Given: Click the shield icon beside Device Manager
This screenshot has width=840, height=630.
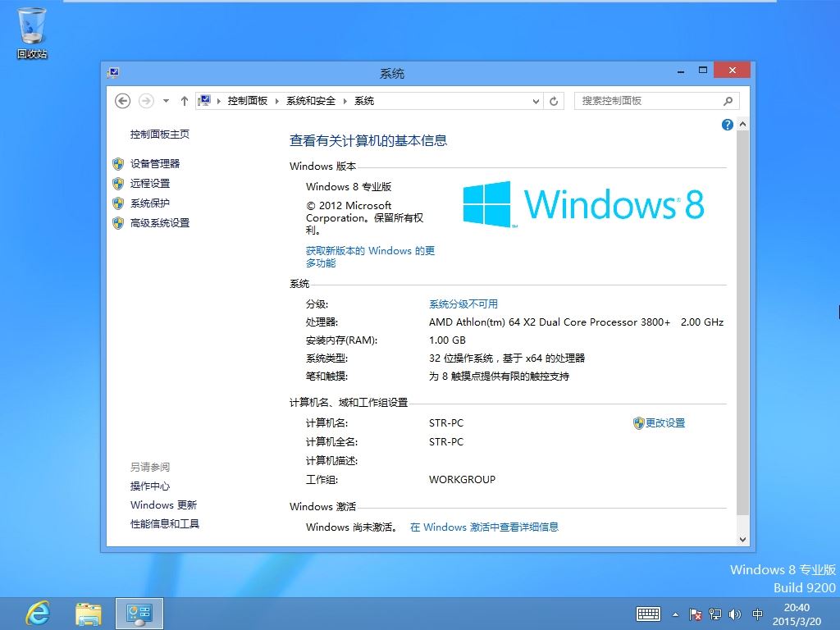Looking at the screenshot, I should 118,164.
